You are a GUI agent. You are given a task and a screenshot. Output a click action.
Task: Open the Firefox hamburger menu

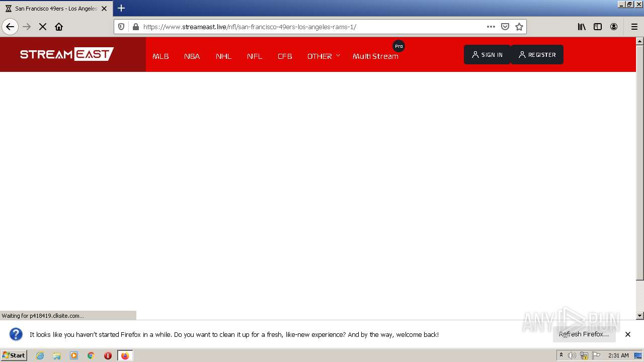(x=634, y=27)
